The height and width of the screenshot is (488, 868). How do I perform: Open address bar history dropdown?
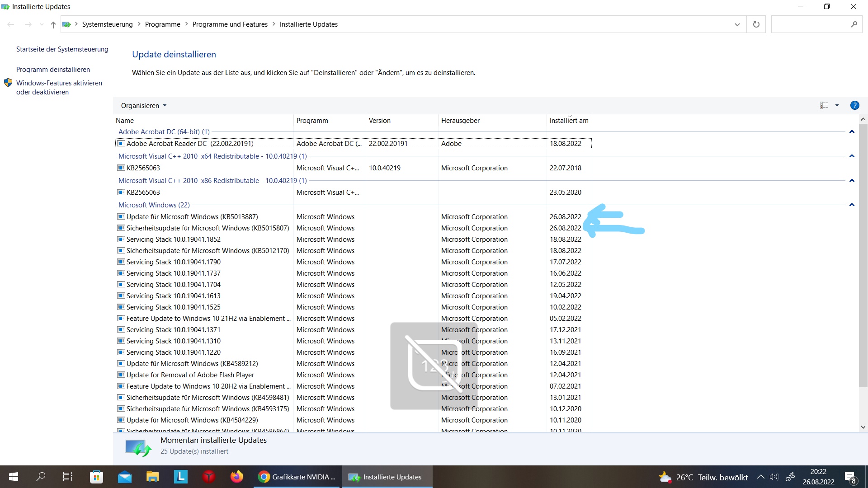737,24
